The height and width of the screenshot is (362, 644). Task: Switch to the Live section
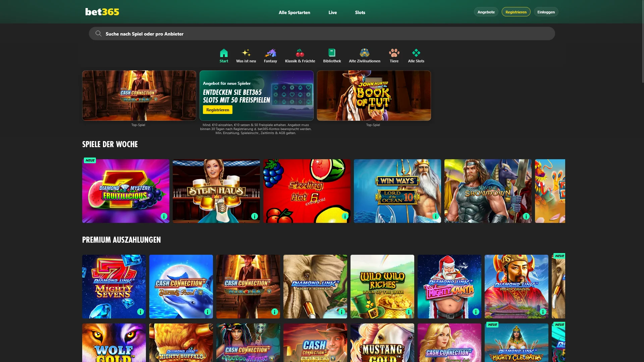pos(332,12)
